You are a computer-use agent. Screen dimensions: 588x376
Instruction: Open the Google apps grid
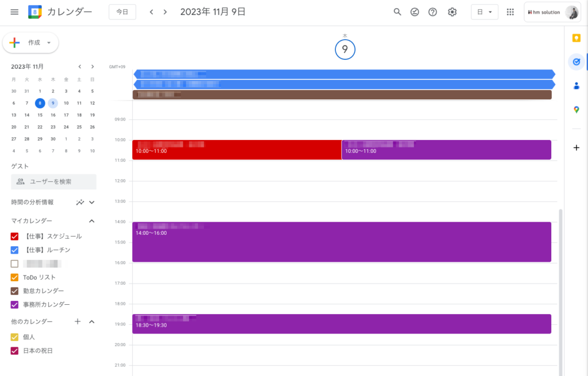click(510, 12)
